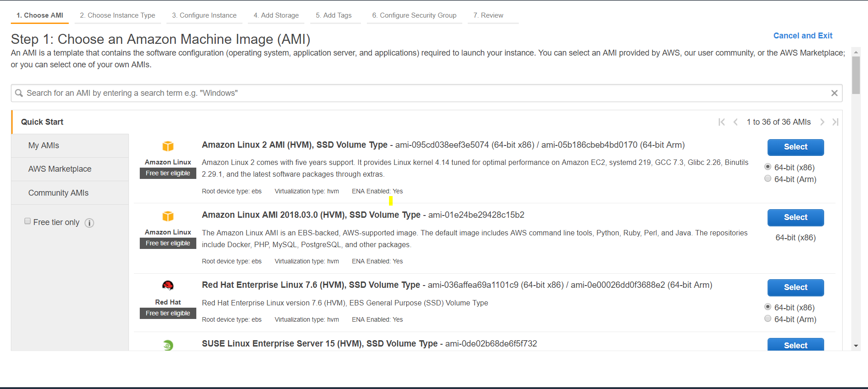Clear the AMI search with X icon

click(834, 93)
